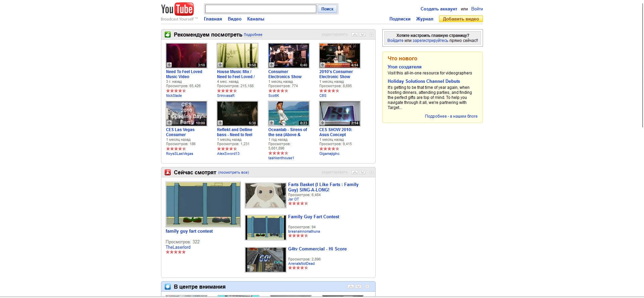Close the Рекомендуем посмотреть module
This screenshot has width=644, height=298.
coord(371,35)
